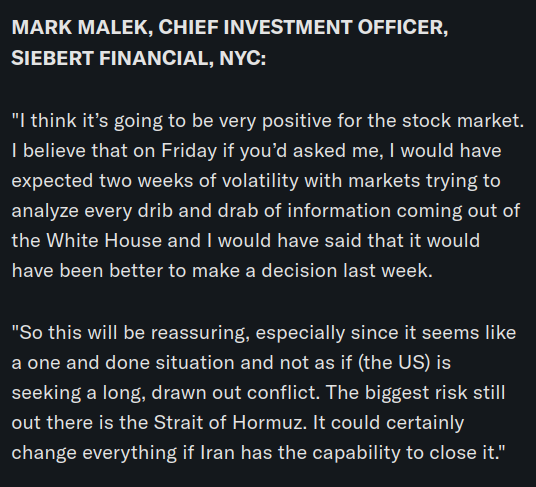Click the word expected starting third line
Image resolution: width=536 pixels, height=487 pixels.
click(x=52, y=180)
